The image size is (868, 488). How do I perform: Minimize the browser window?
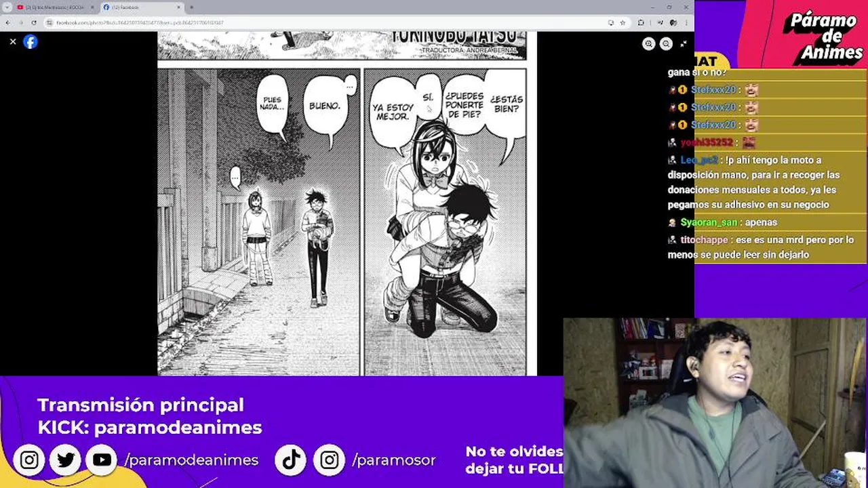click(653, 7)
